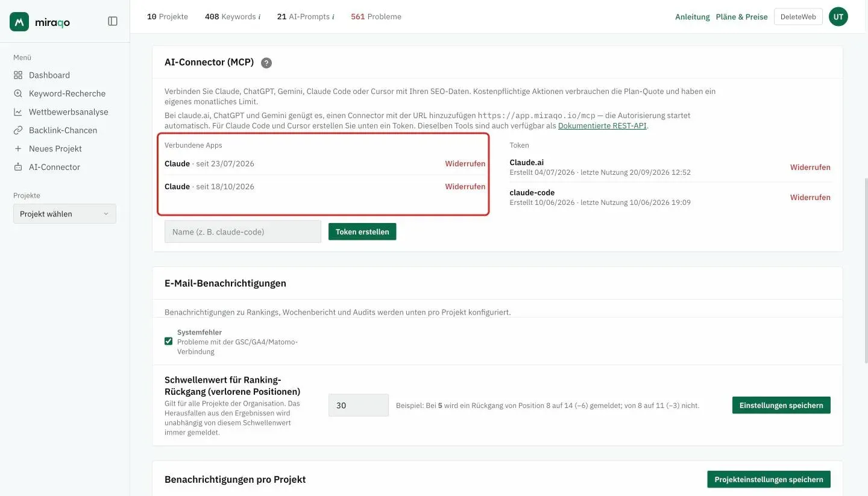Viewport: 868px width, 496px height.
Task: Click the E-Mail-Benachrichtigungen heading
Action: pyautogui.click(x=225, y=283)
